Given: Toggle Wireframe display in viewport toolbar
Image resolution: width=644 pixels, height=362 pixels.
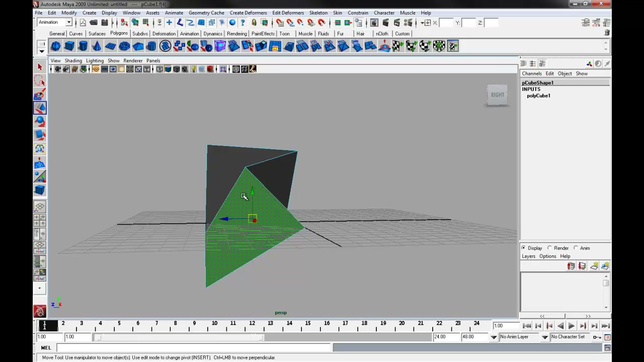Looking at the screenshot, I should coord(159,69).
